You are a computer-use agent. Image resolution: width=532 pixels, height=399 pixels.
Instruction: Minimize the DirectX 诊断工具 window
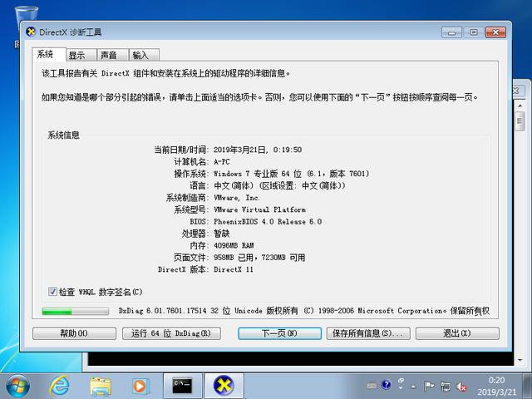(451, 32)
